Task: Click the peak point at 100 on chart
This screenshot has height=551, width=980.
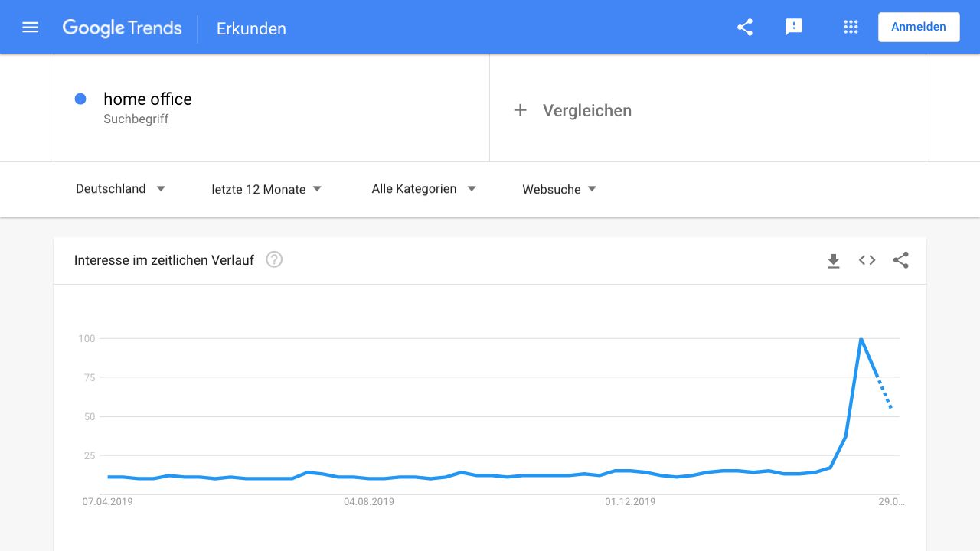Action: (861, 338)
